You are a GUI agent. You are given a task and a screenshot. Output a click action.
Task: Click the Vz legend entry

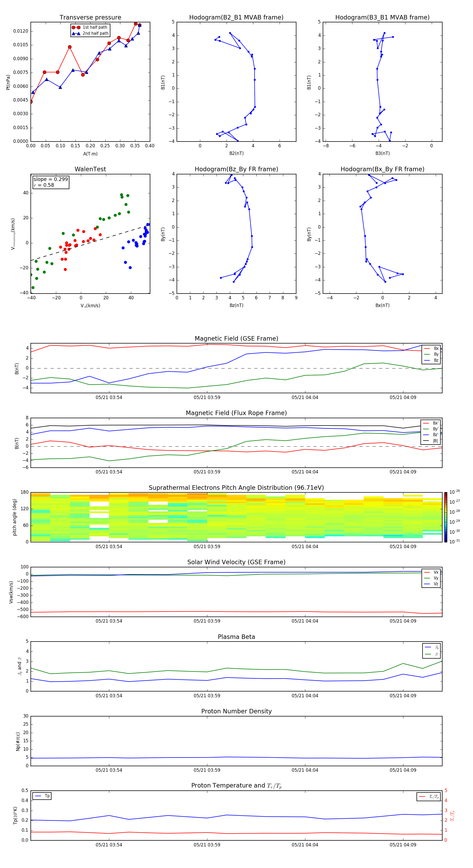tap(431, 584)
